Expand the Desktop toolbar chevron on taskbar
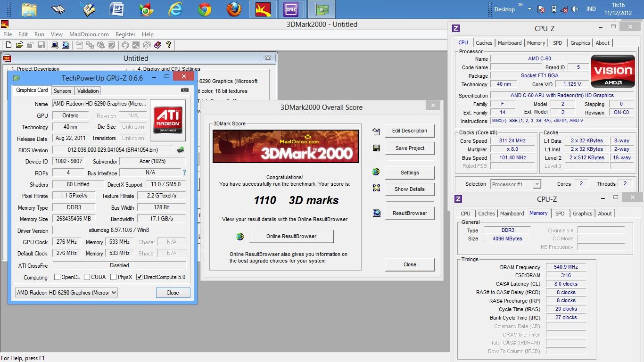This screenshot has width=644, height=362. pos(520,5)
